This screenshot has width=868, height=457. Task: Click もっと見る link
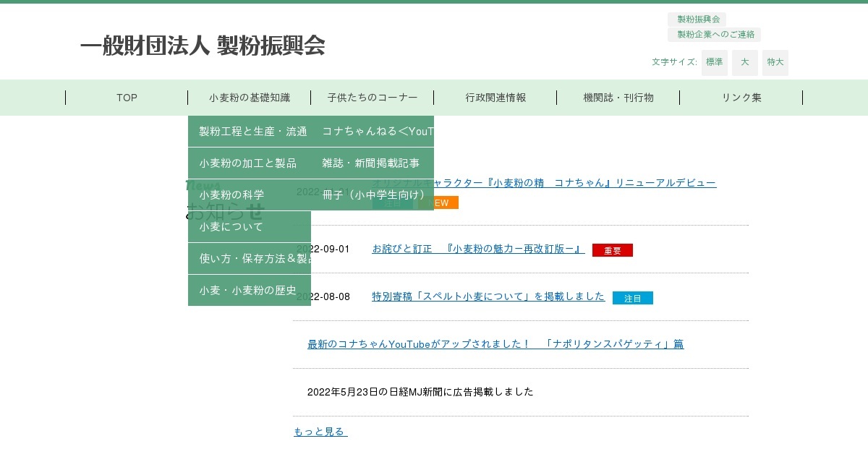320,432
